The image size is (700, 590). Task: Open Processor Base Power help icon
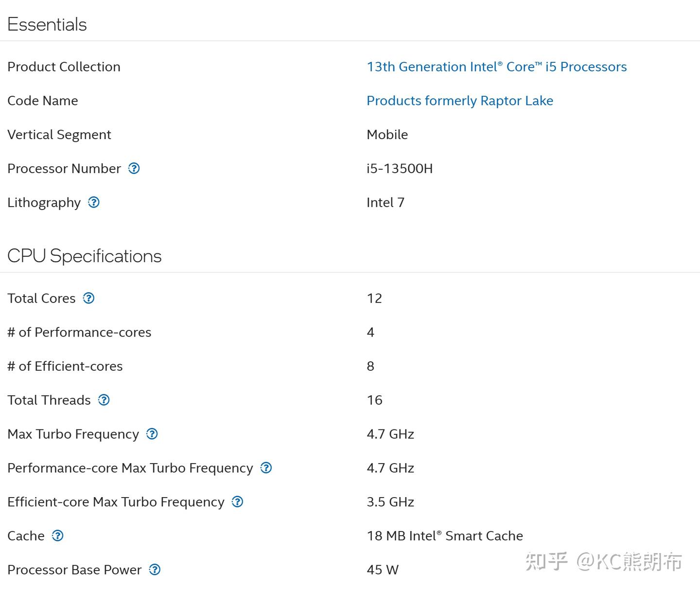click(x=155, y=570)
